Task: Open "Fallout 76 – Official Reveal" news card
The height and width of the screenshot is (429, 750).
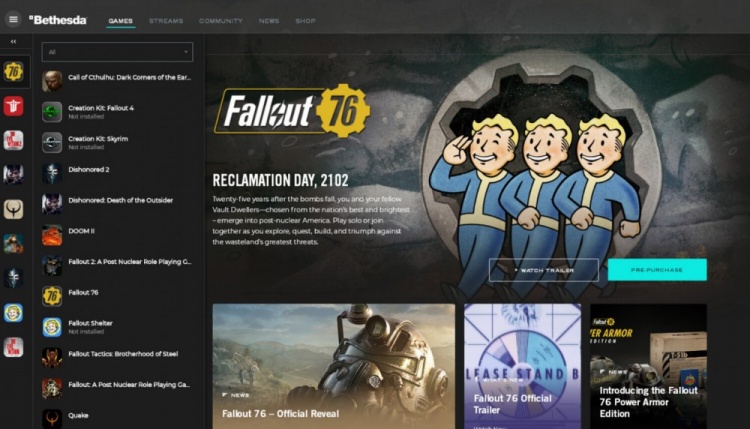Action: pyautogui.click(x=334, y=366)
